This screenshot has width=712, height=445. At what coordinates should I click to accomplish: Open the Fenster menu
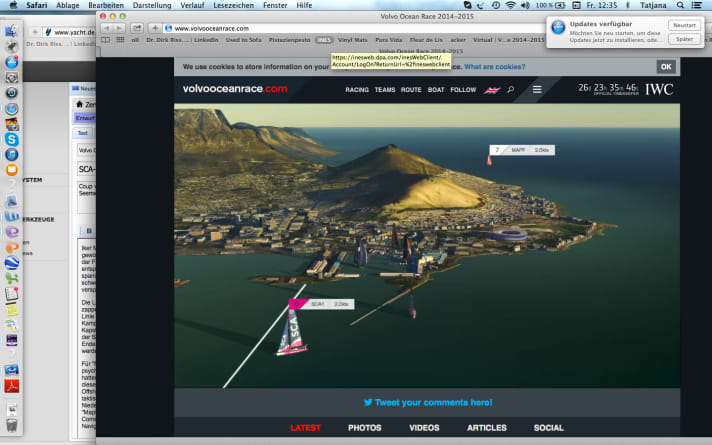click(x=275, y=5)
